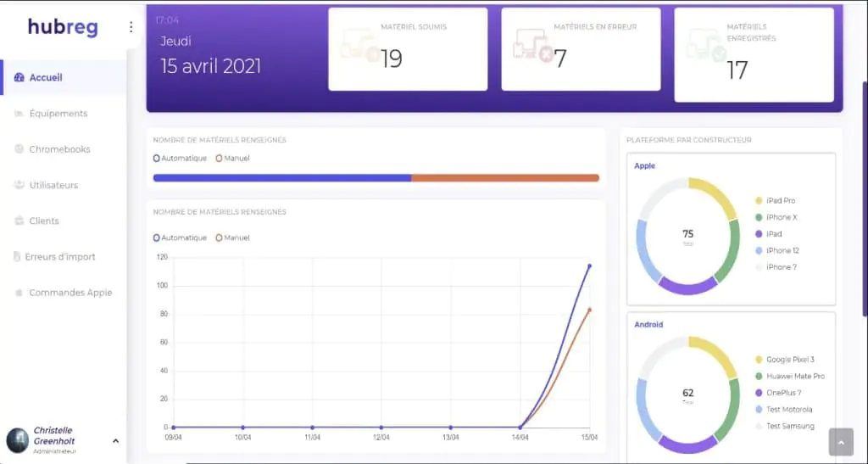868x464 pixels.
Task: Click the Android card heading
Action: pos(648,325)
